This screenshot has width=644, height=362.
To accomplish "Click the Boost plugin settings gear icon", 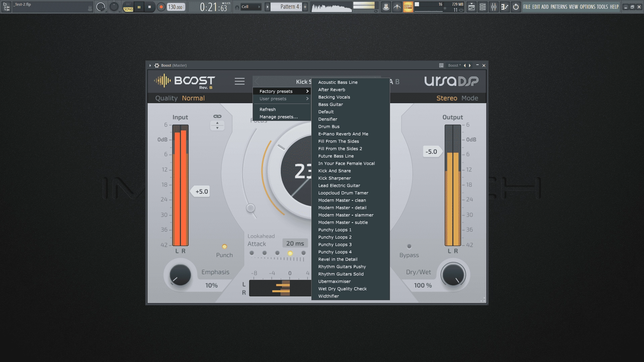I will click(157, 65).
